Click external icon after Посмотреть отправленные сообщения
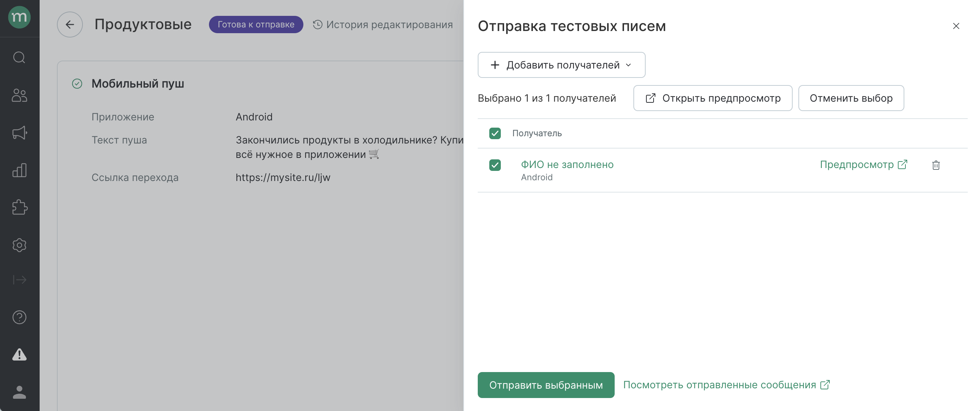980x411 pixels. pos(825,385)
